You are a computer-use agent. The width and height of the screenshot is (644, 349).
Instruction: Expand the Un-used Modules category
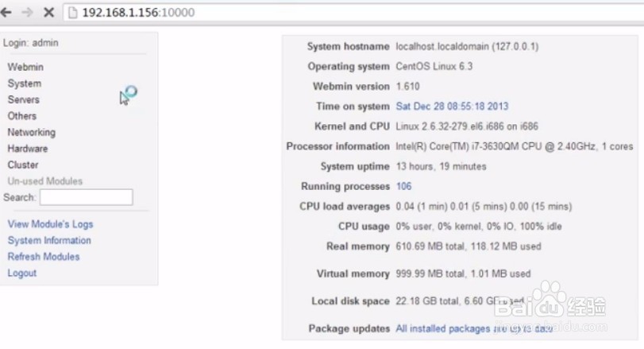coord(45,181)
